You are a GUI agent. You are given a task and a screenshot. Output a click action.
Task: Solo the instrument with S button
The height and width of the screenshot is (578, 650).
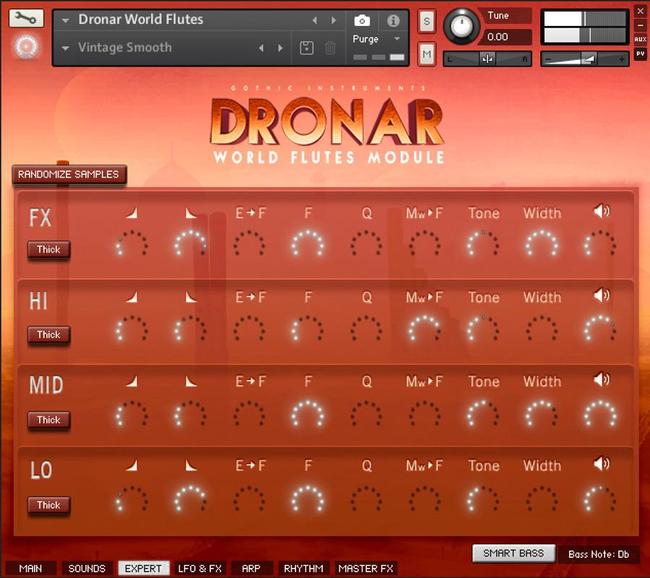pos(427,21)
